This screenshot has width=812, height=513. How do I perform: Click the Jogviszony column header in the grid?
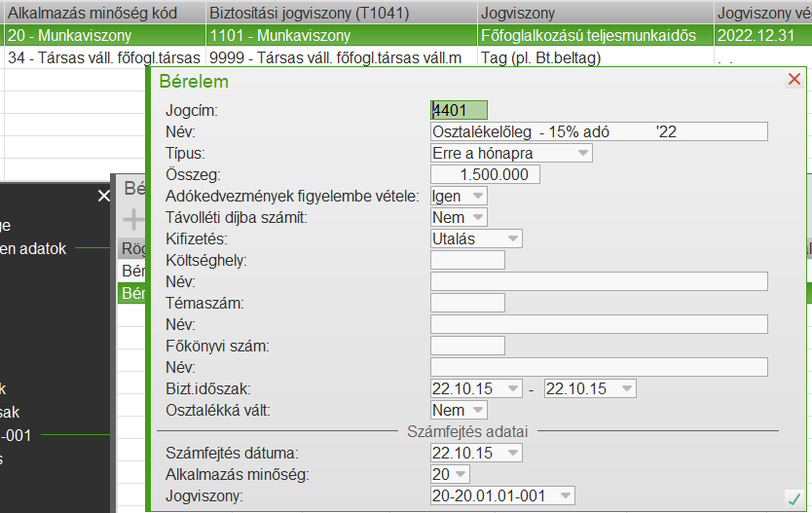[x=595, y=13]
